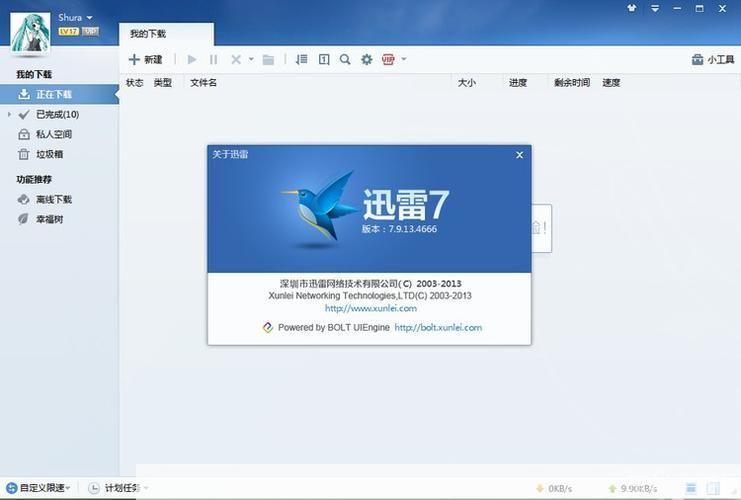Click the LV17 level badge

[69, 31]
